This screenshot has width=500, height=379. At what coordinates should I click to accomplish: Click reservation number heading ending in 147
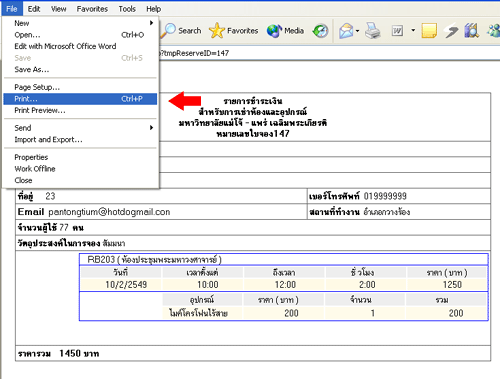tap(253, 134)
